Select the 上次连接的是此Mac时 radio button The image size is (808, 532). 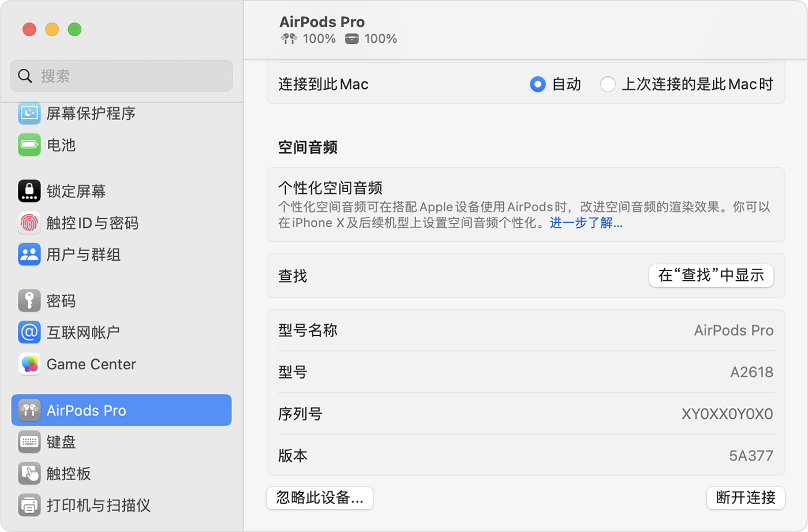coord(608,84)
